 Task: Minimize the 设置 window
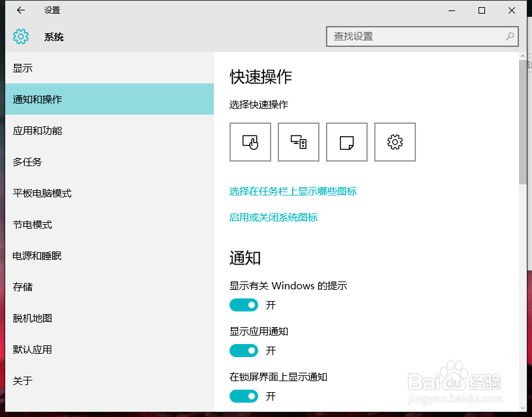pyautogui.click(x=452, y=10)
